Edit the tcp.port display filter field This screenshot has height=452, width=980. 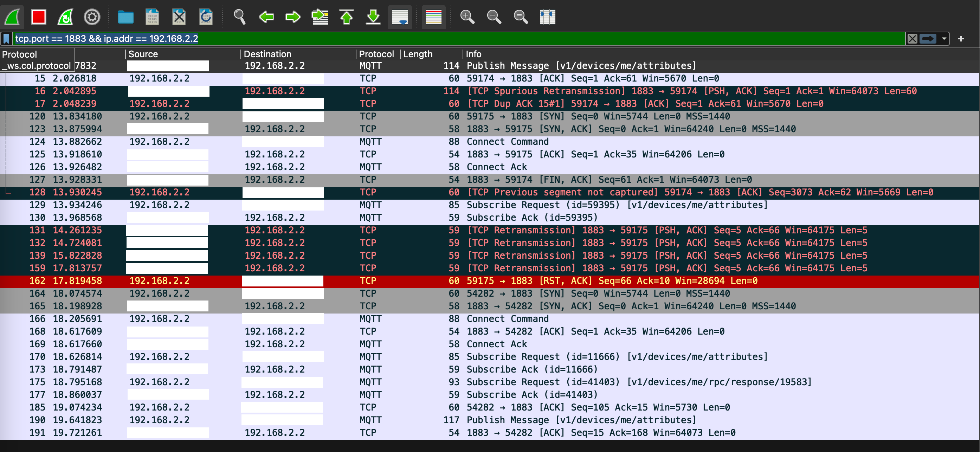pos(459,38)
